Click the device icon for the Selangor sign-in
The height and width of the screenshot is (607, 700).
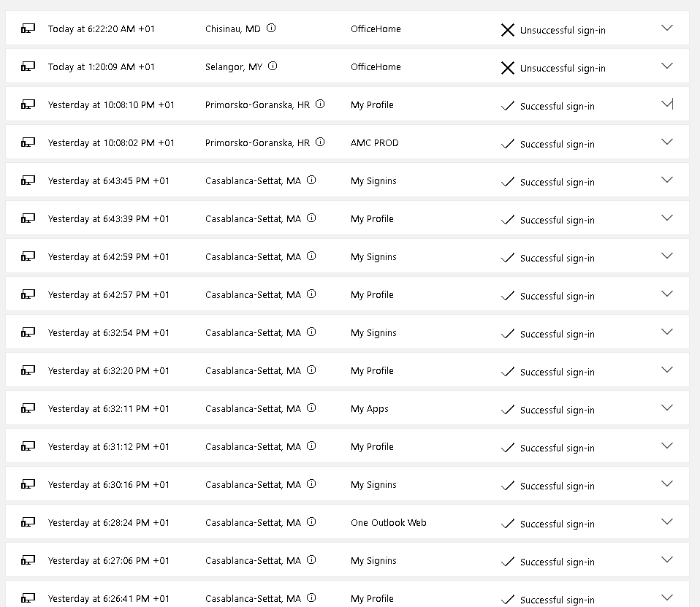[27, 66]
